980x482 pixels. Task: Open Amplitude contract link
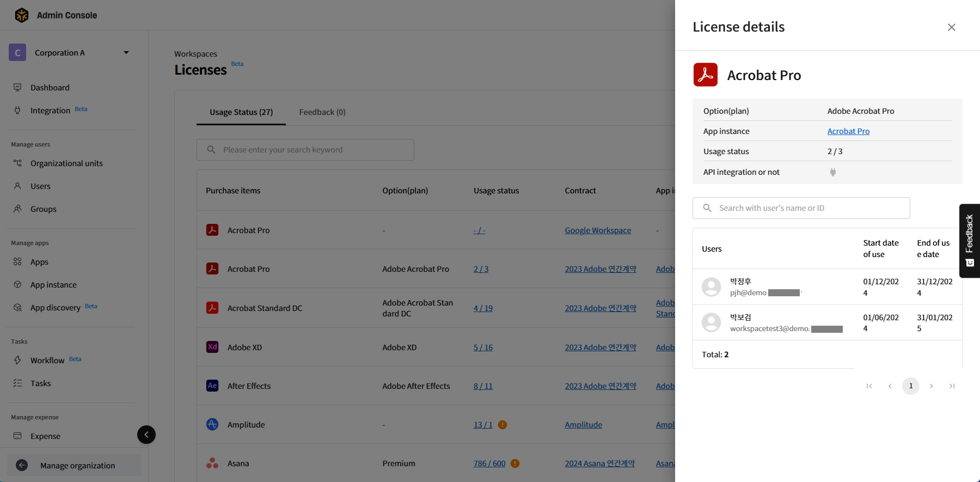tap(583, 425)
